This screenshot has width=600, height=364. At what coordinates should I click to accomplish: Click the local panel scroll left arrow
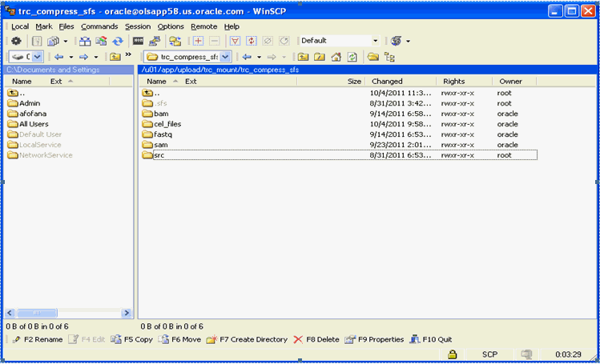[10, 313]
